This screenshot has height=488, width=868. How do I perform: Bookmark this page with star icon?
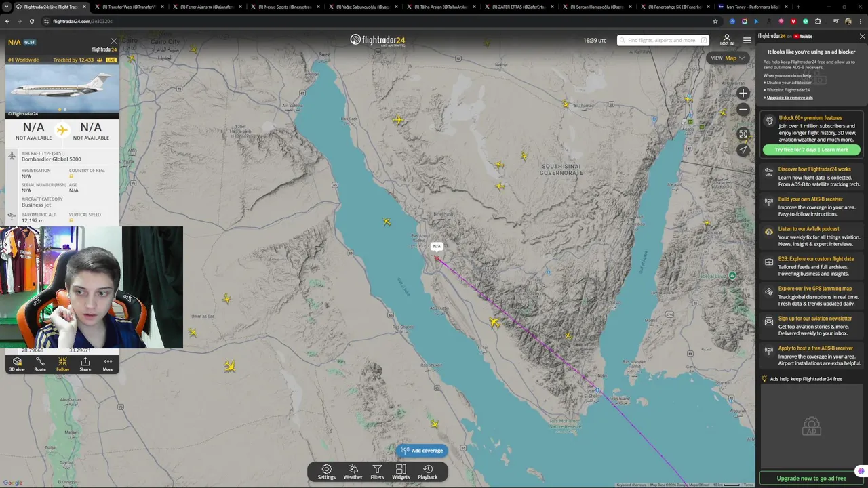715,21
